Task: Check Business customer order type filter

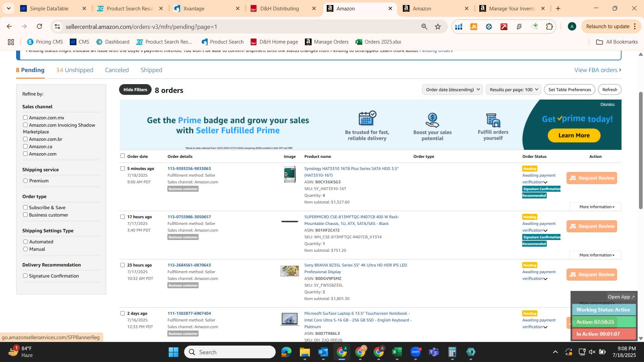Action: (25, 215)
